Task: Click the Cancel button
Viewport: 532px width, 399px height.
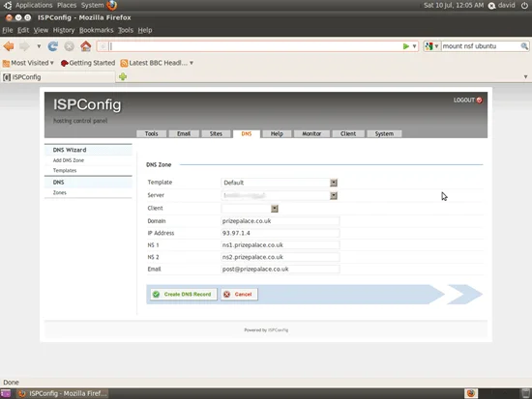Action: [239, 295]
